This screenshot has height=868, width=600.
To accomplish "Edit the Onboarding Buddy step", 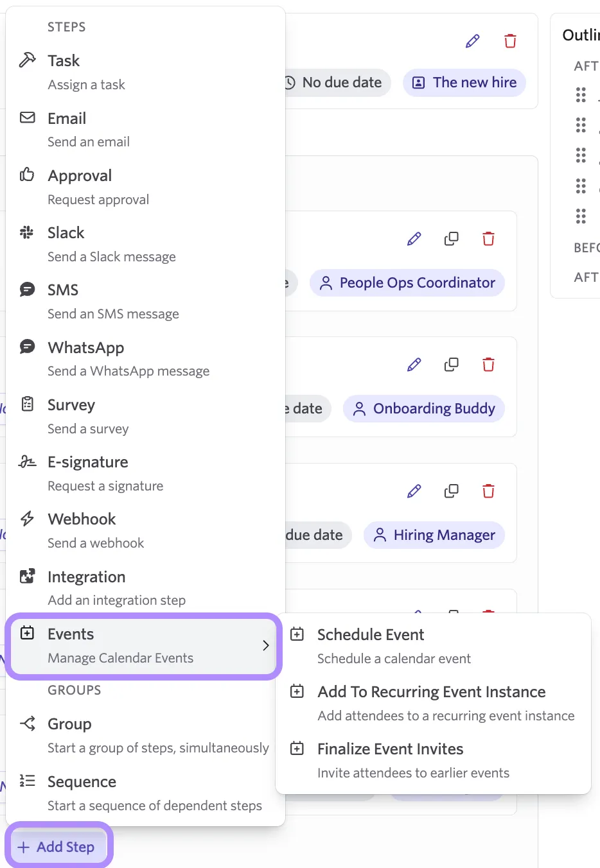I will [x=414, y=365].
